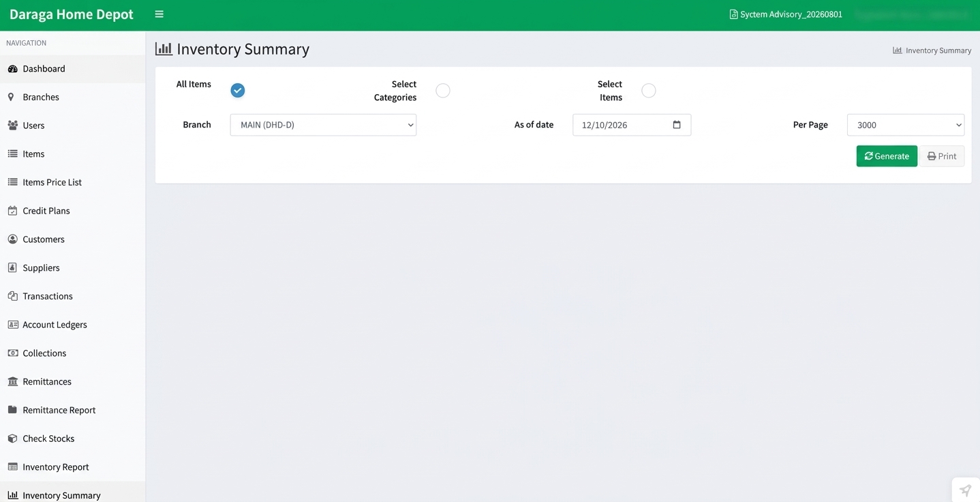Toggle the hamburger sidebar menu icon
This screenshot has height=502, width=980.
click(159, 14)
